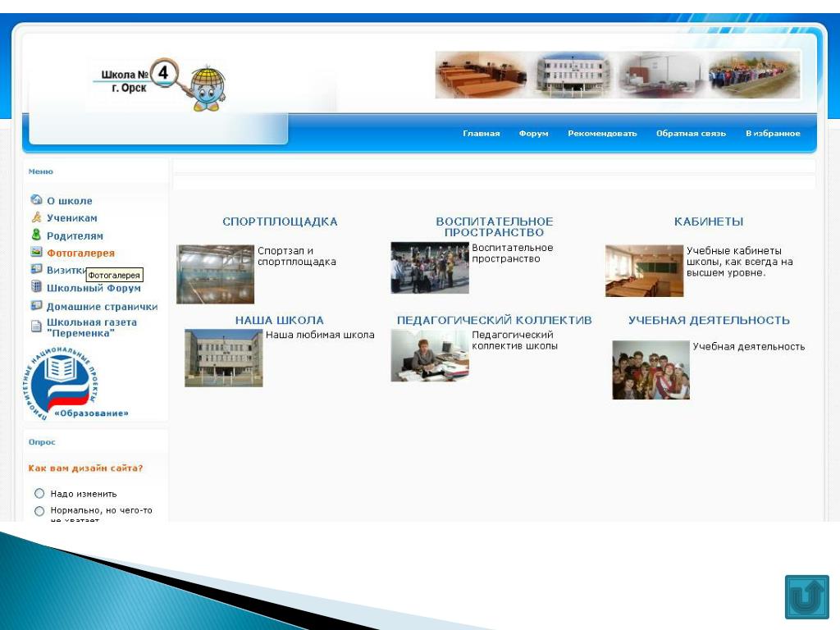The image size is (840, 630).
Task: Click the house icon beside О школе
Action: [36, 200]
